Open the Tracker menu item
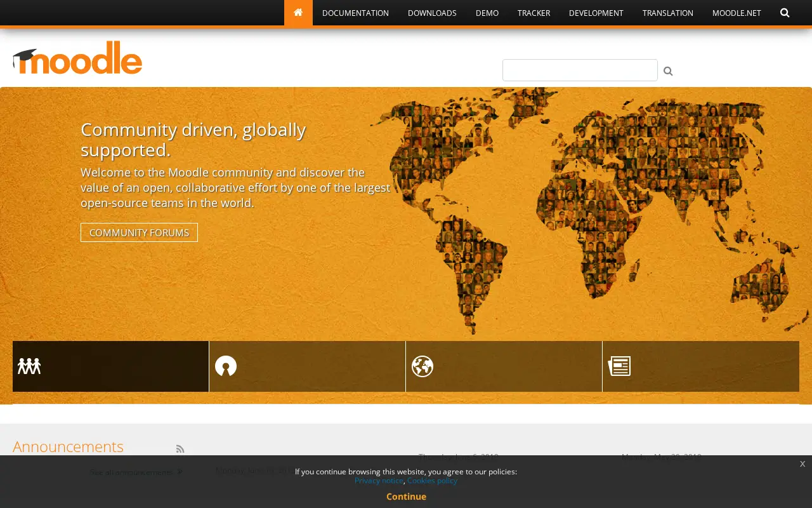 (x=534, y=13)
